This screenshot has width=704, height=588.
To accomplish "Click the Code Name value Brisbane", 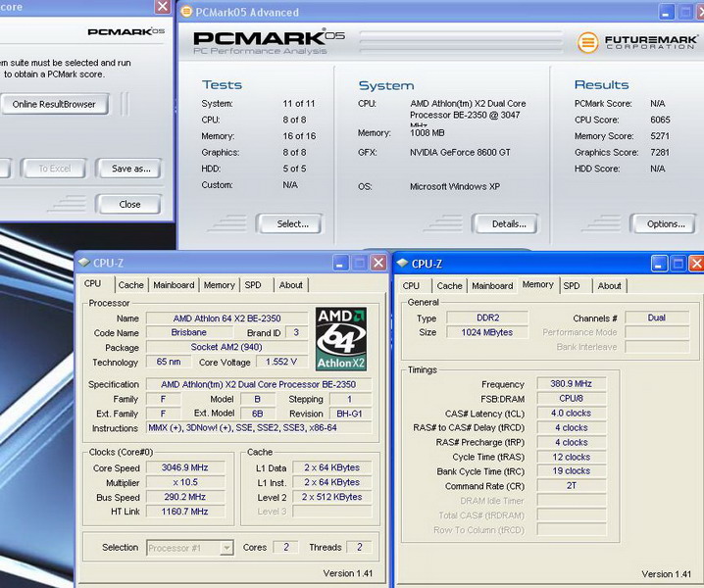I will (189, 332).
